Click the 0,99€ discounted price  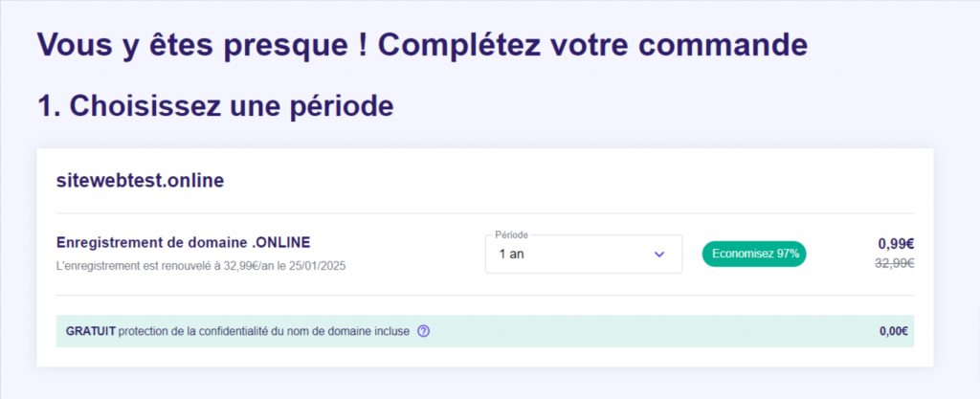click(x=896, y=243)
